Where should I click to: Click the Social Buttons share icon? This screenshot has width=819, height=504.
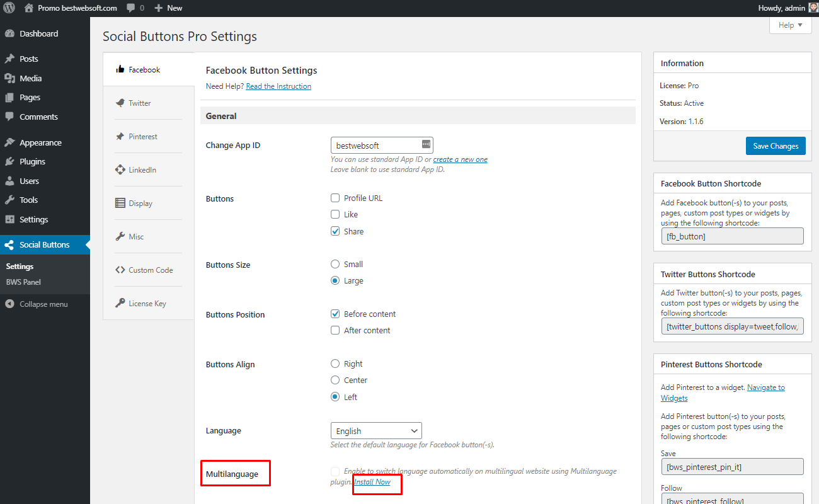point(9,245)
